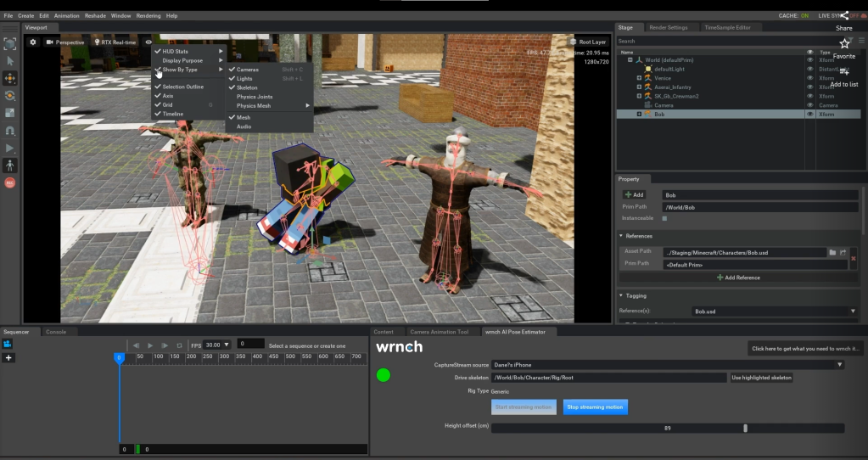This screenshot has width=868, height=460.
Task: Delete the Bob.usd reference with red X
Action: (853, 258)
